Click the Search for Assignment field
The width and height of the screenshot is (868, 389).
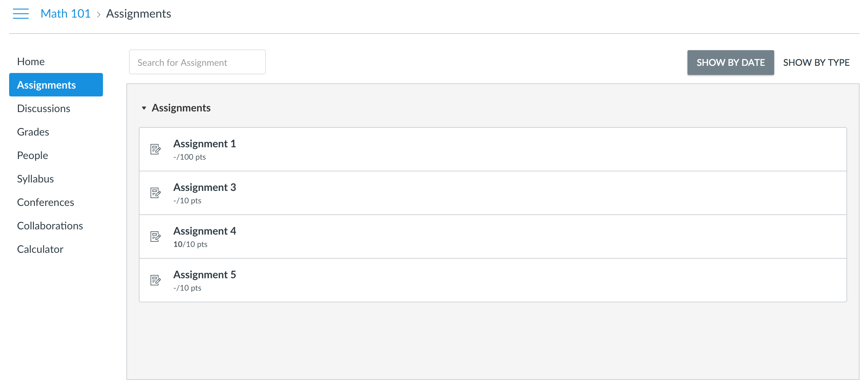197,62
